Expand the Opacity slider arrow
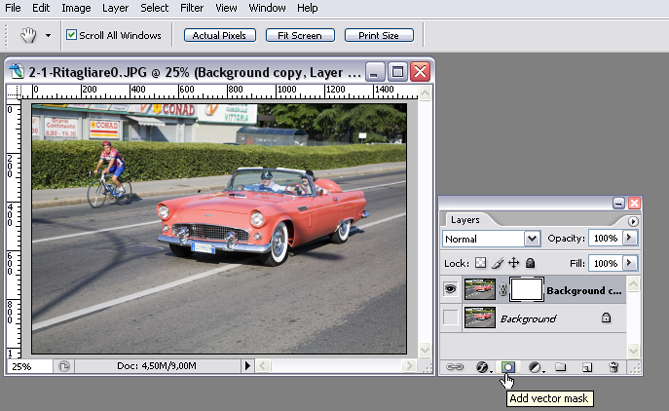 click(x=629, y=239)
